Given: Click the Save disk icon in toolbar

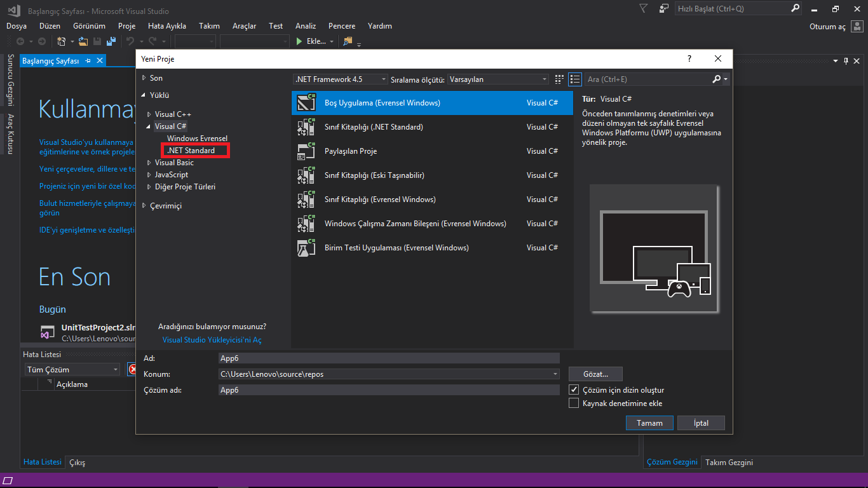Looking at the screenshot, I should pyautogui.click(x=97, y=41).
